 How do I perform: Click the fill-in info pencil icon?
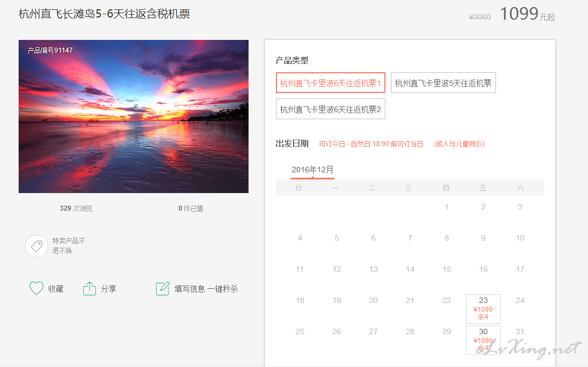[163, 288]
